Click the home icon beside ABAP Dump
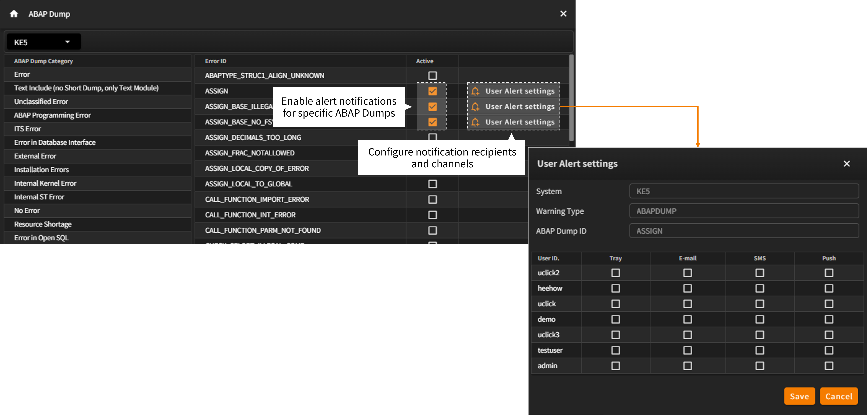 point(14,14)
